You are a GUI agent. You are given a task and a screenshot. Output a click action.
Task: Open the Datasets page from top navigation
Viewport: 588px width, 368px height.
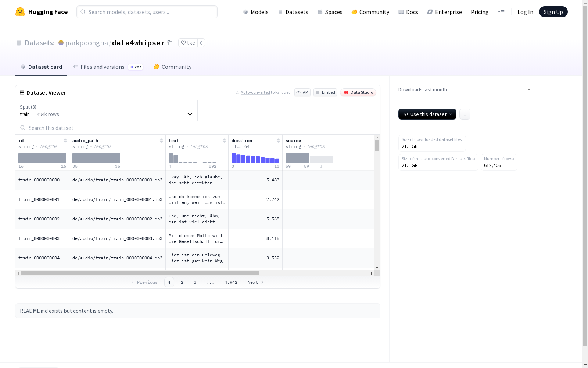pyautogui.click(x=293, y=12)
